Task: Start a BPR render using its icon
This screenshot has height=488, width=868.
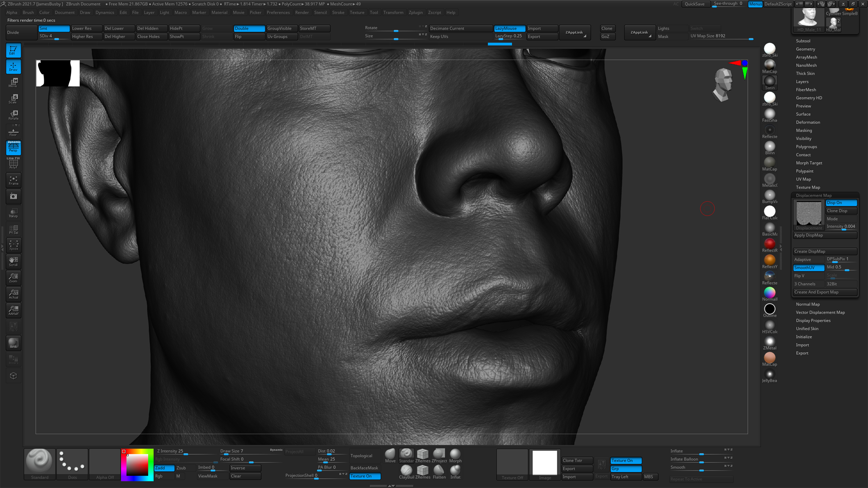Action: point(13,343)
